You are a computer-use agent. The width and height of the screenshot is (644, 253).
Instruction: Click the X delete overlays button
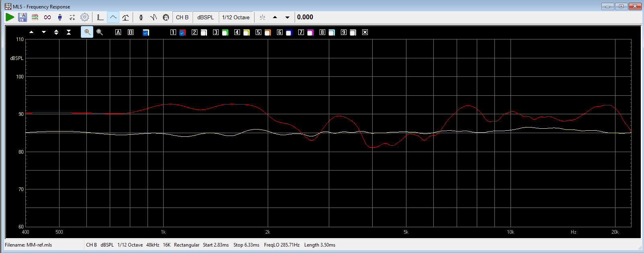pos(365,32)
